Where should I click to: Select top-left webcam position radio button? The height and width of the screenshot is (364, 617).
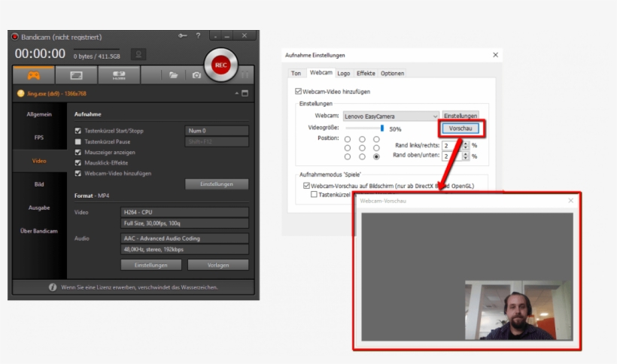pyautogui.click(x=348, y=139)
